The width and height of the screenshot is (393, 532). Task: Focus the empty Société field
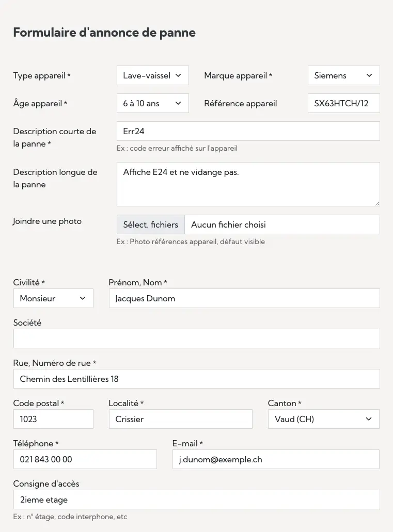click(196, 338)
